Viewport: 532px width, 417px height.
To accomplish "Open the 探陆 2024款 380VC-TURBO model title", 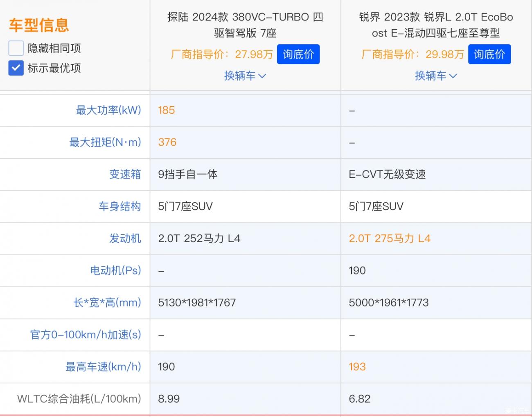I will click(x=245, y=25).
